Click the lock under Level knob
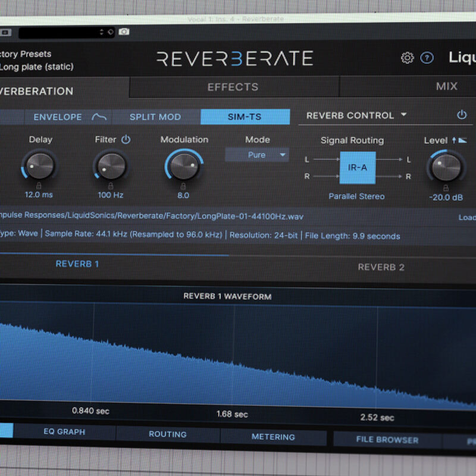 [446, 187]
